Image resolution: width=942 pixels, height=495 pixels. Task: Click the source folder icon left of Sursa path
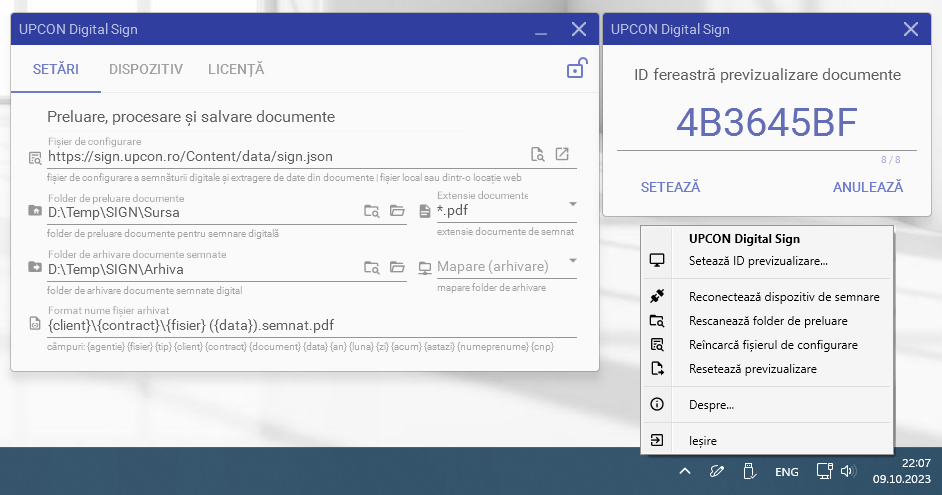35,210
